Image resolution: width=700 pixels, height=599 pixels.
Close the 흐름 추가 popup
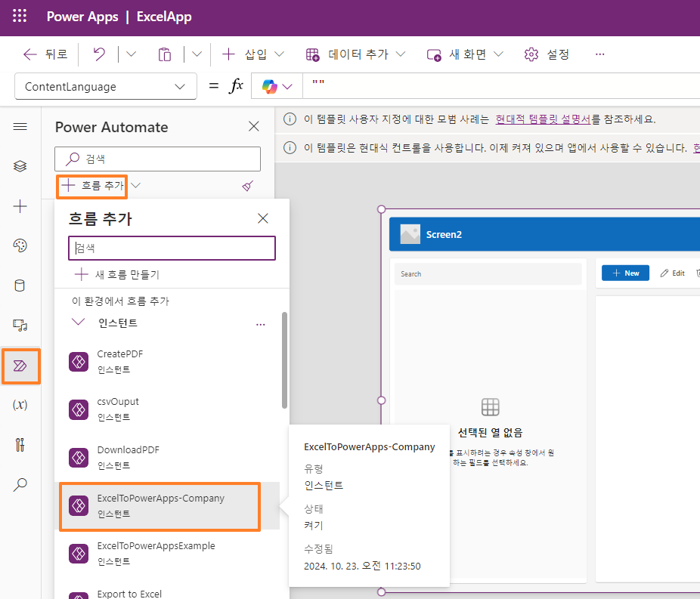click(x=263, y=218)
